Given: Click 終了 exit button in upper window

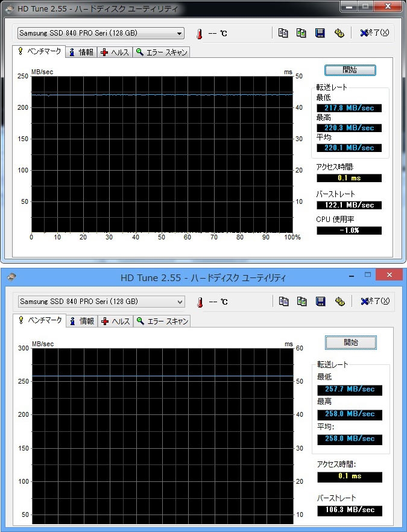Looking at the screenshot, I should coord(374,33).
